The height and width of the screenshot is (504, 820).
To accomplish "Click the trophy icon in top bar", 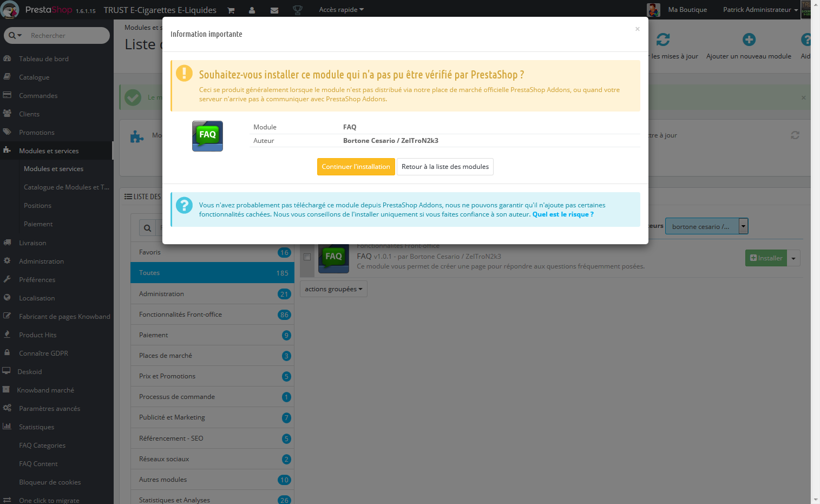I will pos(297,10).
